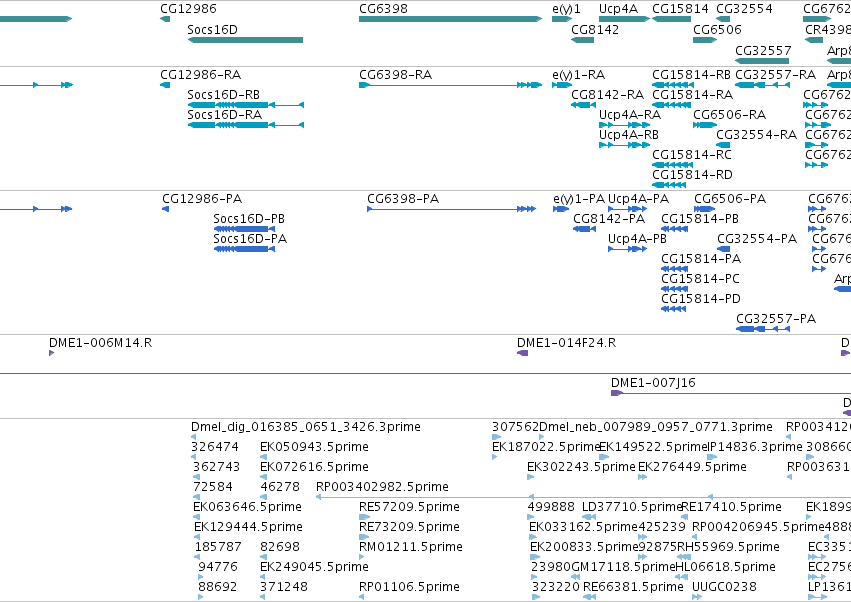
Task: Select transcript CG6506-RA
Action: click(705, 125)
